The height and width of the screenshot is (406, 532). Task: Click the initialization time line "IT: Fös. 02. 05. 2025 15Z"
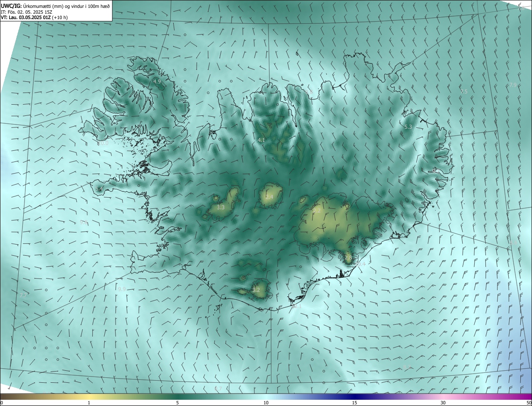(27, 12)
